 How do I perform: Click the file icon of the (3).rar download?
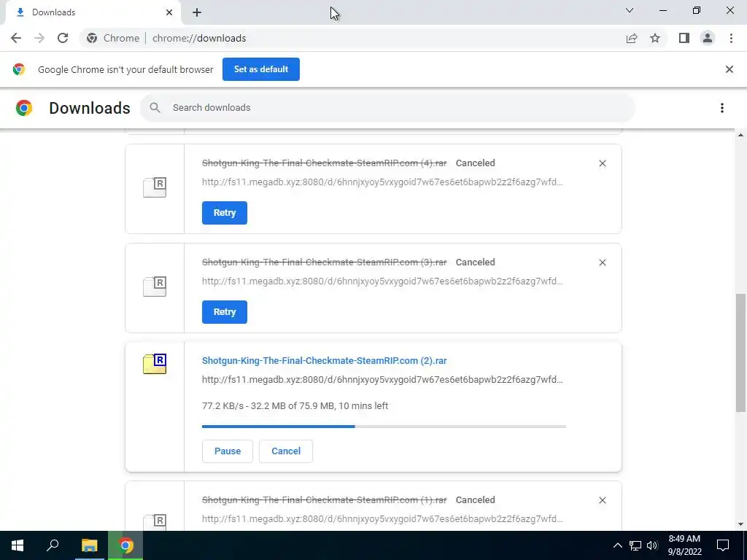coord(155,286)
